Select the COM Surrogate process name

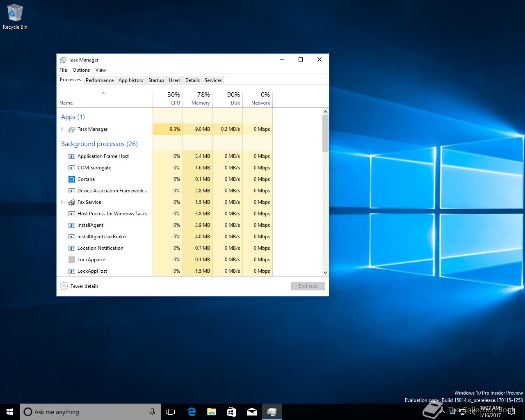94,168
